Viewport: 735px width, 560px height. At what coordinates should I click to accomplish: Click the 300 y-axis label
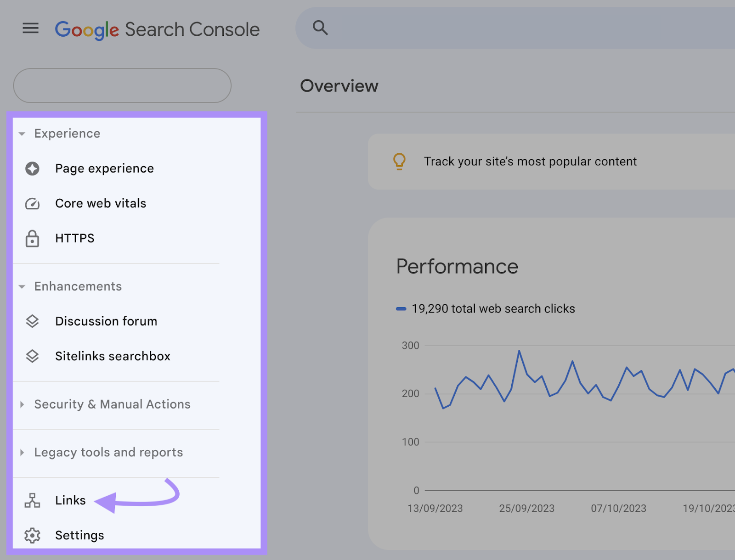411,346
